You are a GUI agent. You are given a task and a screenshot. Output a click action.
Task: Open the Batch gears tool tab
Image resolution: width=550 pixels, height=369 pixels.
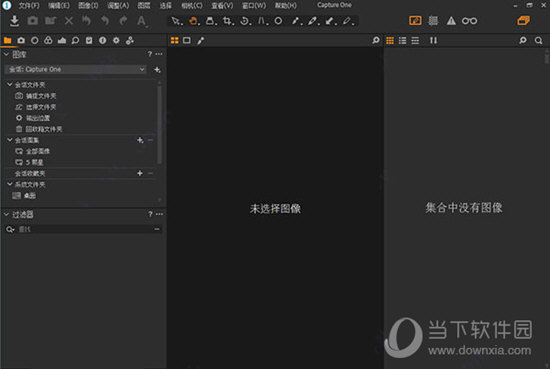[x=130, y=41]
